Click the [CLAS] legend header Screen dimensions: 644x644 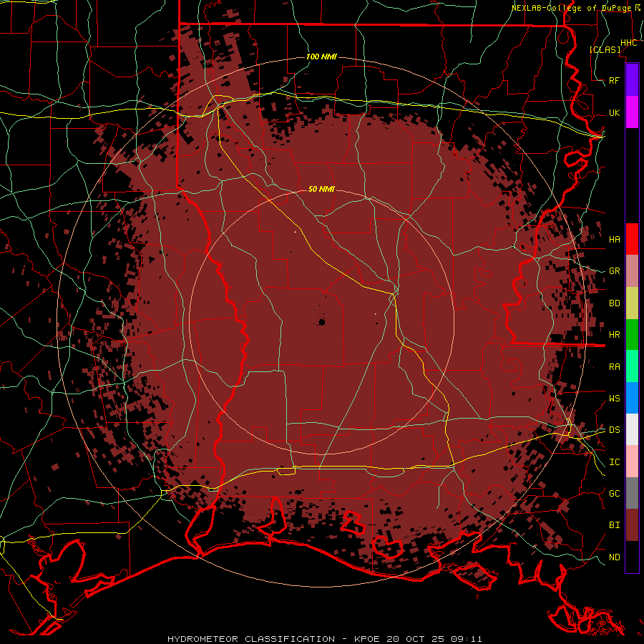(605, 49)
